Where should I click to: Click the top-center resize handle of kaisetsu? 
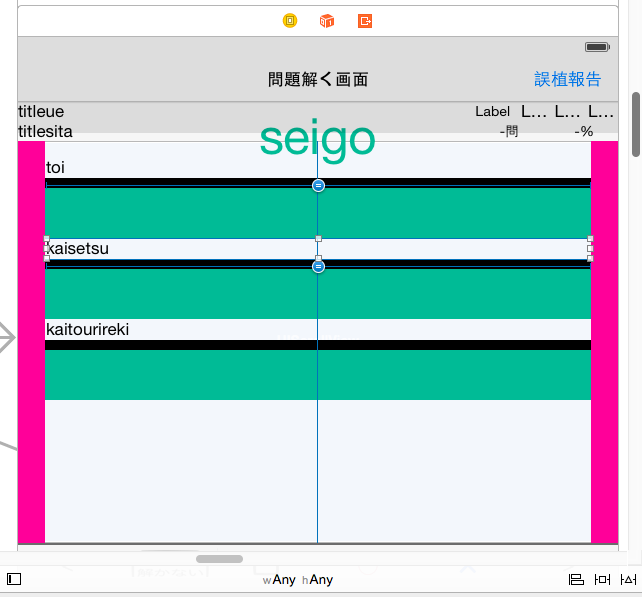point(319,239)
